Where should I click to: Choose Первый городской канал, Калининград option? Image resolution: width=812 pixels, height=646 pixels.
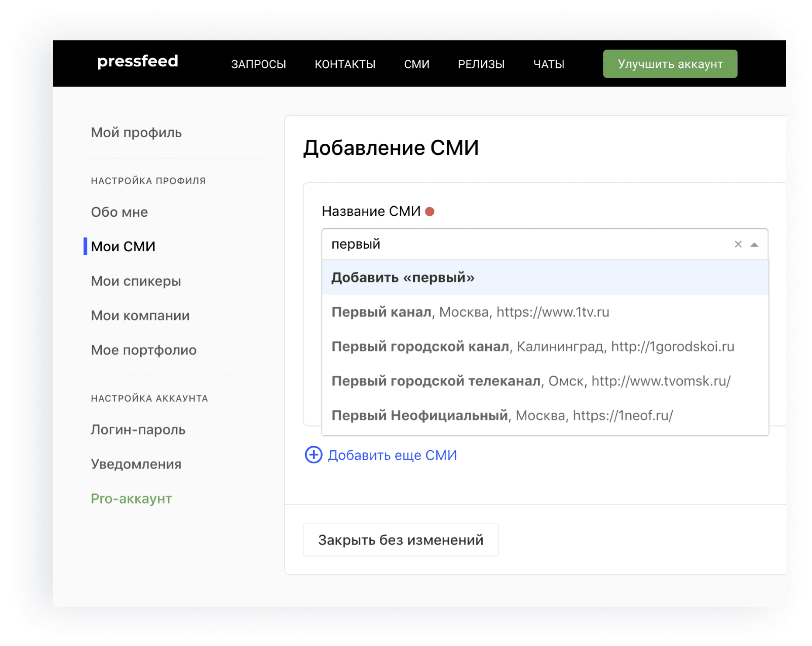tap(545, 347)
